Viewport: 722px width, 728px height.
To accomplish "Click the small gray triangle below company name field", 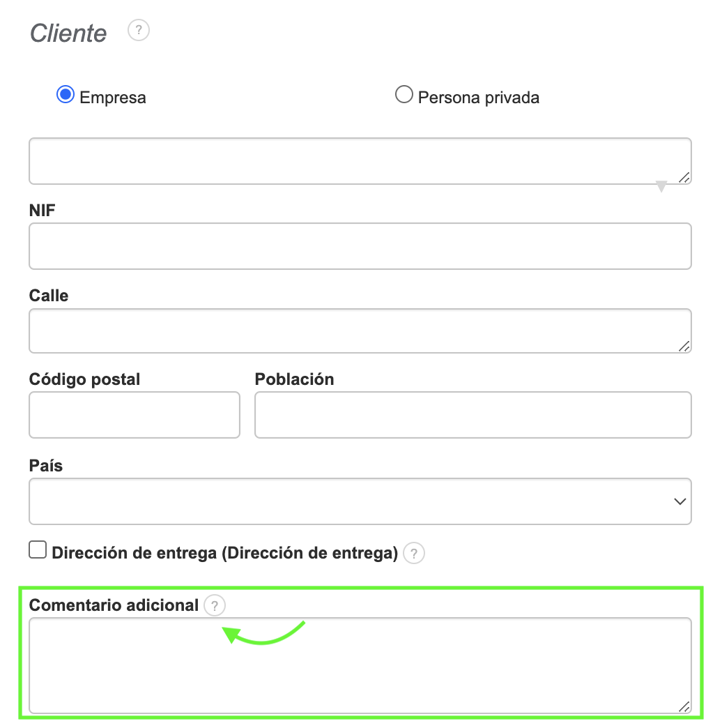I will [x=661, y=187].
